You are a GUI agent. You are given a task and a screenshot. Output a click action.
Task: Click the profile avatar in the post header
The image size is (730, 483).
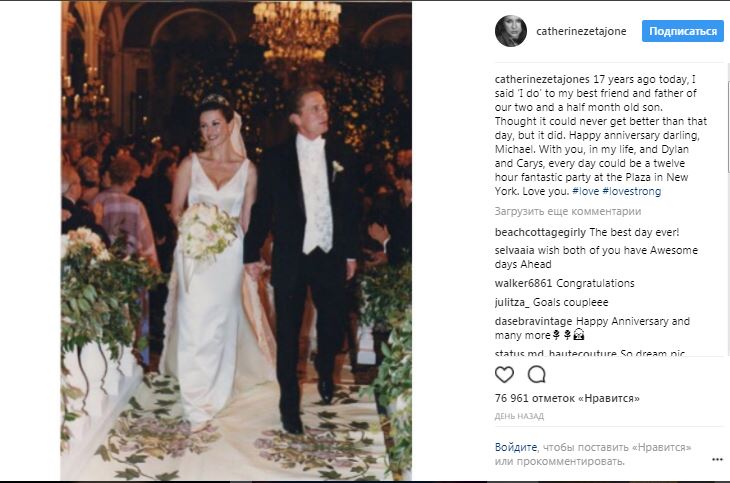(x=510, y=31)
